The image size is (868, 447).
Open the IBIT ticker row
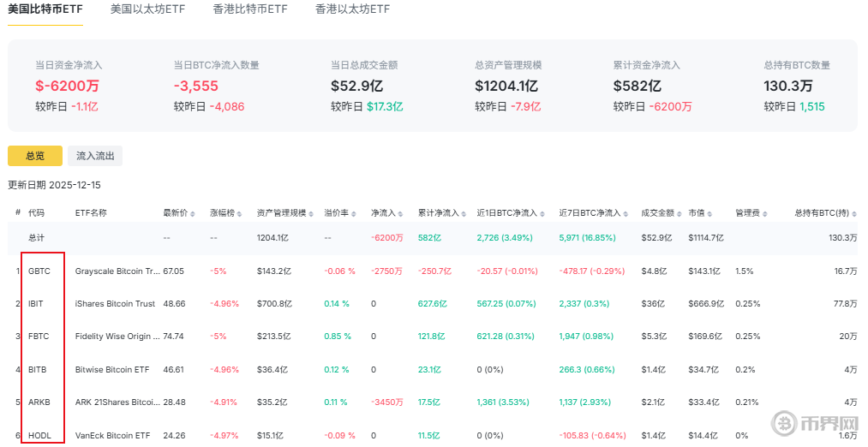point(35,304)
